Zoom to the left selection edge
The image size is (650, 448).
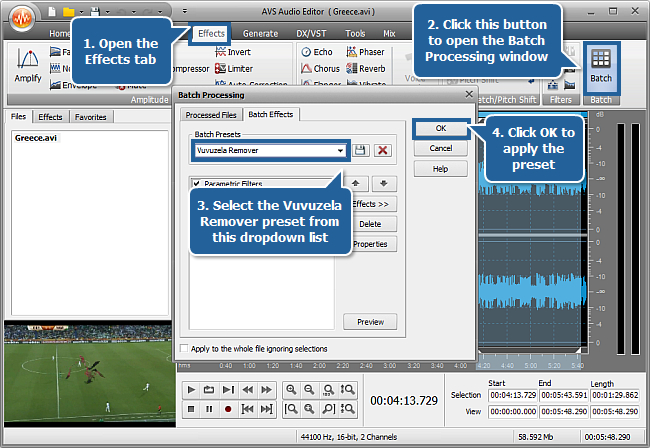point(291,409)
